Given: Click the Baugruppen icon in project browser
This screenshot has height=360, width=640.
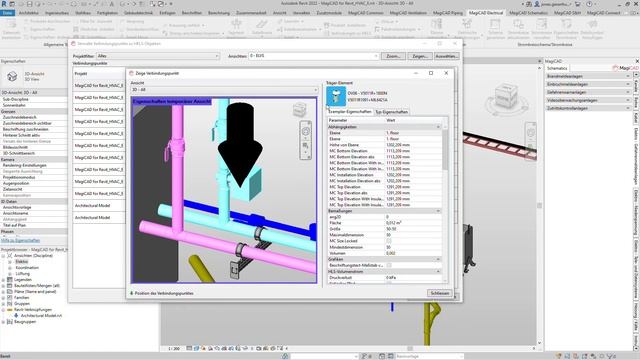Looking at the screenshot, I should point(10,322).
